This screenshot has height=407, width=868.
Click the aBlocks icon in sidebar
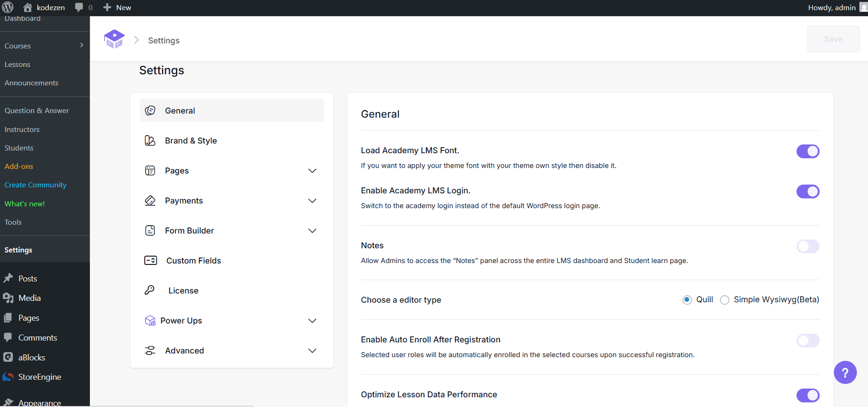(8, 357)
